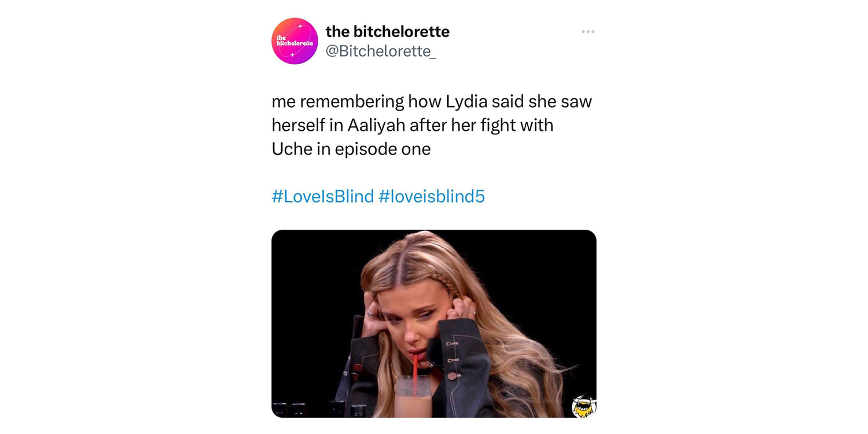Viewport: 868px width, 434px height.
Task: Click the name "Aaliyah" in the tweet text
Action: click(376, 125)
